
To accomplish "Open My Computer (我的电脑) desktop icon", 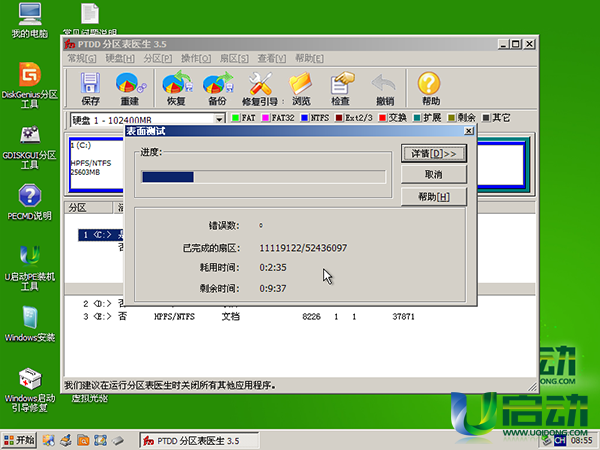I will [29, 20].
